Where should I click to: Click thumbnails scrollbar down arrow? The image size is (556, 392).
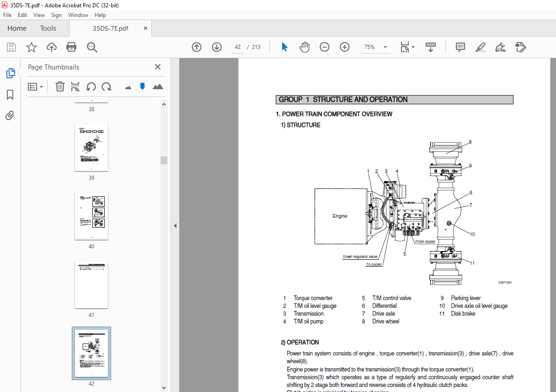point(164,388)
